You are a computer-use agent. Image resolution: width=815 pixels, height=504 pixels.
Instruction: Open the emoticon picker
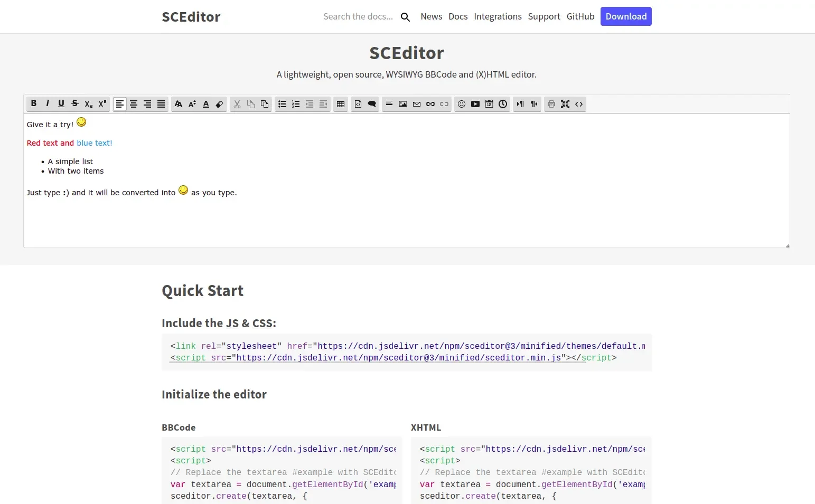click(x=462, y=104)
